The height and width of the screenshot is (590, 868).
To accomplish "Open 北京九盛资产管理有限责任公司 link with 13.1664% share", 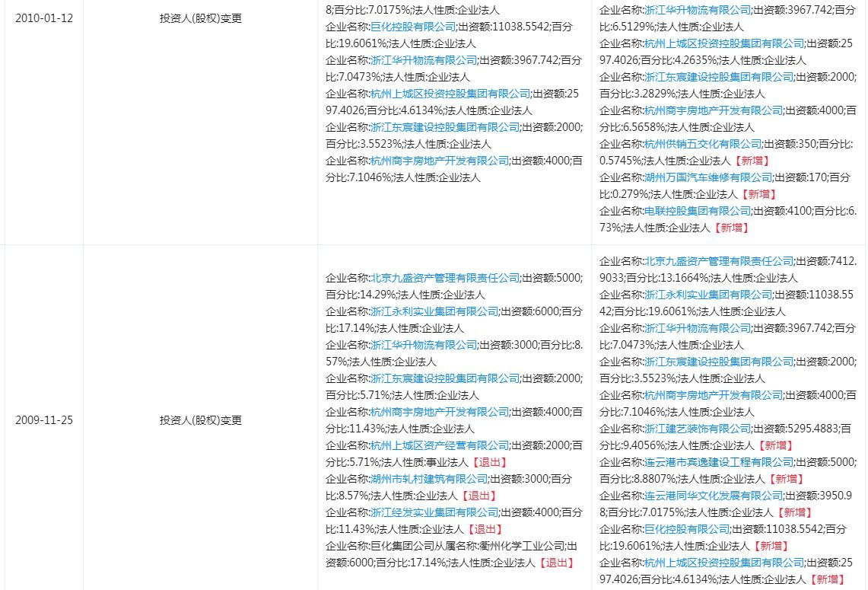I will pos(719,261).
